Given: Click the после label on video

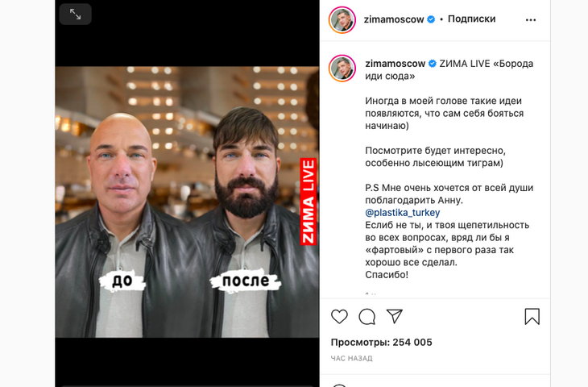Looking at the screenshot, I should pos(246,281).
